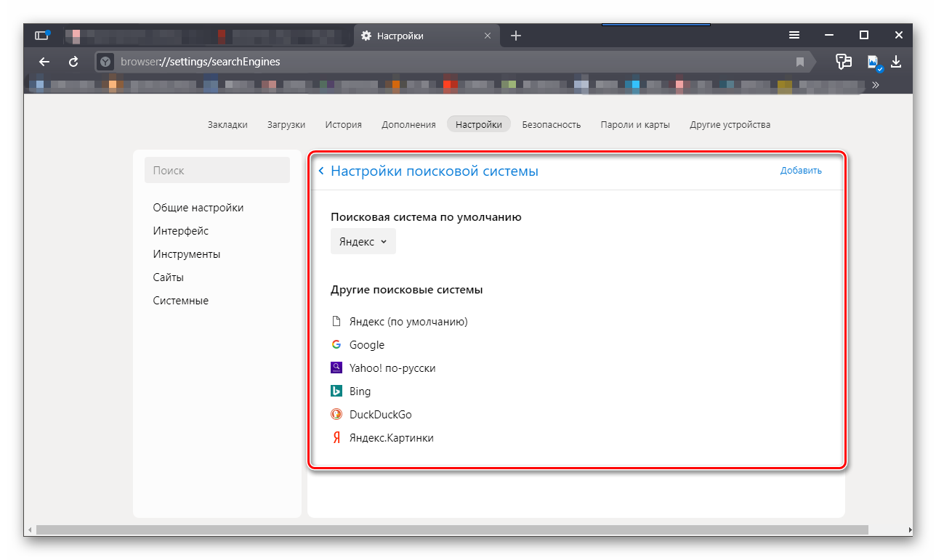Add a new tab with plus button

coord(516,36)
